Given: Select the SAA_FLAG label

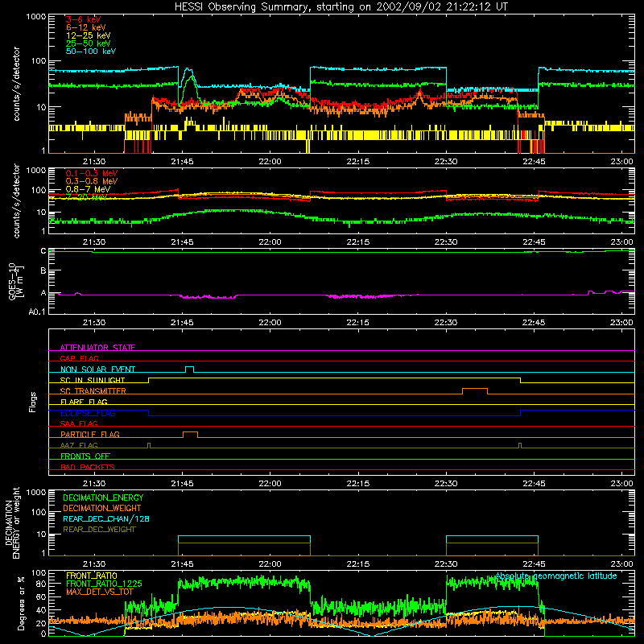Looking at the screenshot, I should pyautogui.click(x=79, y=423).
